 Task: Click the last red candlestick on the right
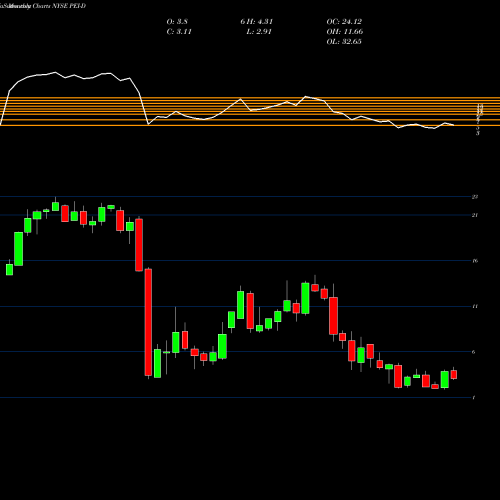pos(454,374)
